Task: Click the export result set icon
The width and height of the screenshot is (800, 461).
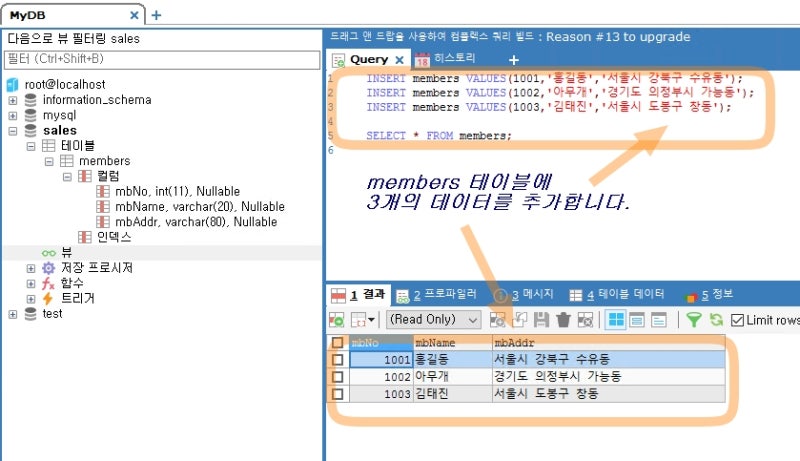Action: pyautogui.click(x=337, y=320)
